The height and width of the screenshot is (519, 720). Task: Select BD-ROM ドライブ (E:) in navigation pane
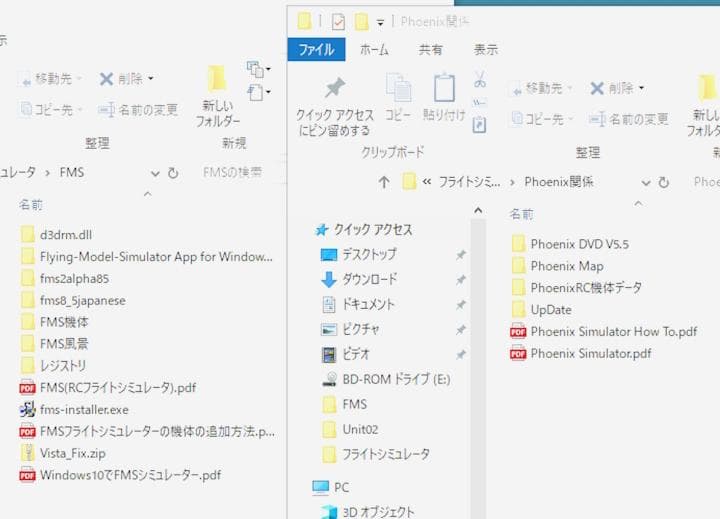(386, 379)
